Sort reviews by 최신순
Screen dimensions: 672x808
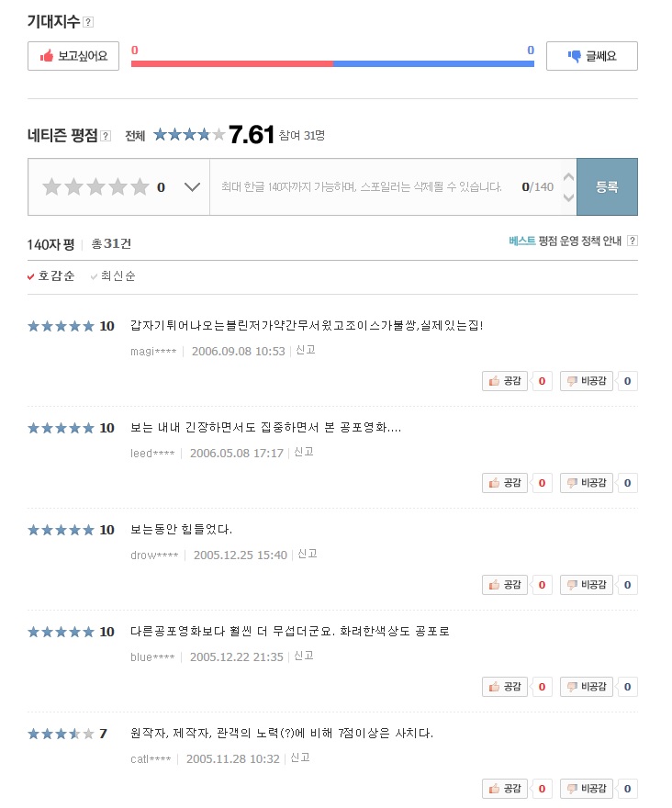pos(113,275)
